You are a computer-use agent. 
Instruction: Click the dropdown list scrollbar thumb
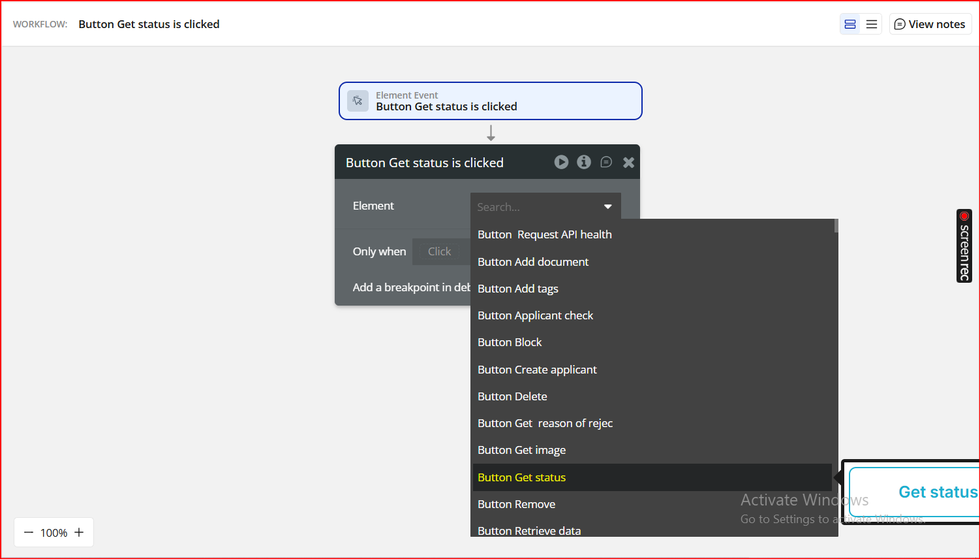pyautogui.click(x=836, y=226)
